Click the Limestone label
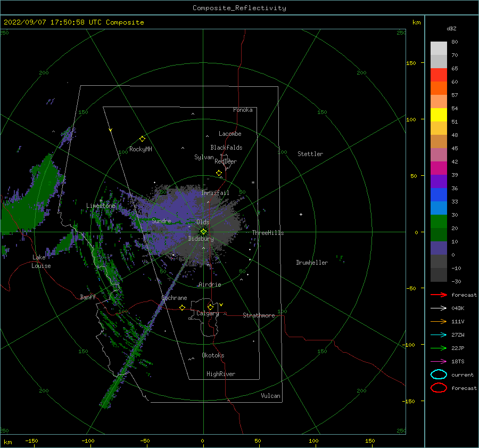 point(101,206)
